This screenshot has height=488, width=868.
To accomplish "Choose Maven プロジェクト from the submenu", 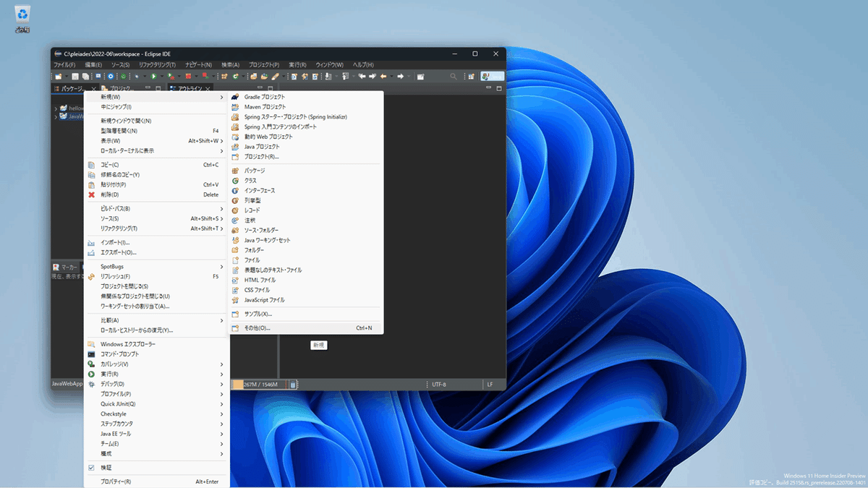I will 306,107.
